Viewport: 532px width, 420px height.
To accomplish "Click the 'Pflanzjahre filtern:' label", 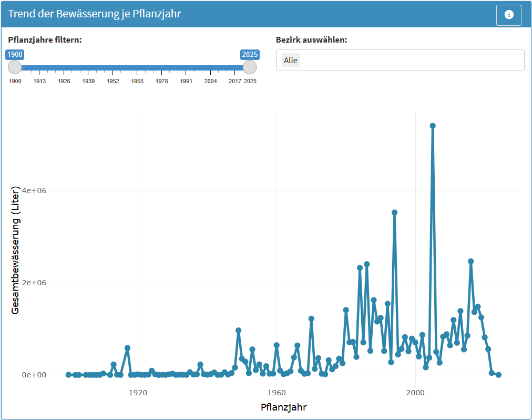I will 45,40.
